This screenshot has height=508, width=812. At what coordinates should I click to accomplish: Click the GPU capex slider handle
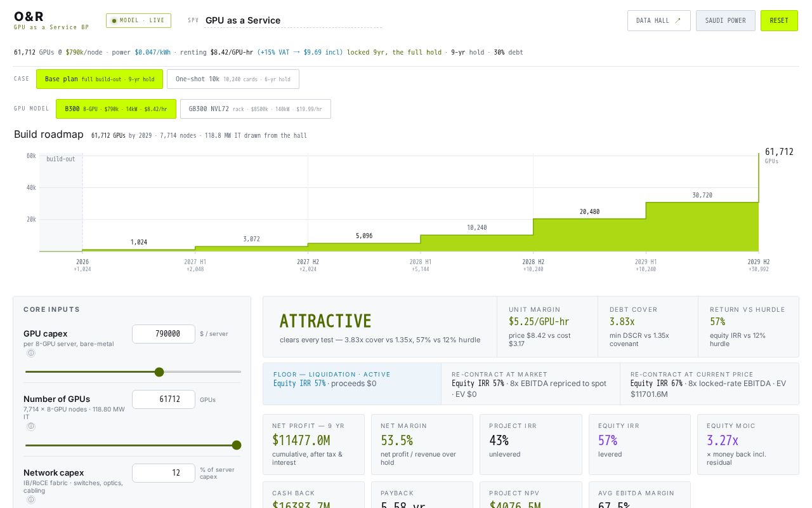click(x=159, y=372)
